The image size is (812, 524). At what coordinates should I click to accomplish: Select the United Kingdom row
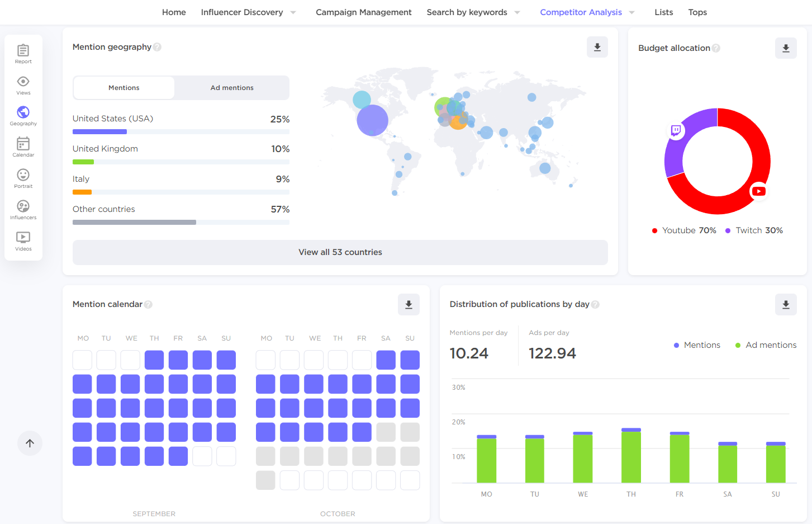(181, 154)
